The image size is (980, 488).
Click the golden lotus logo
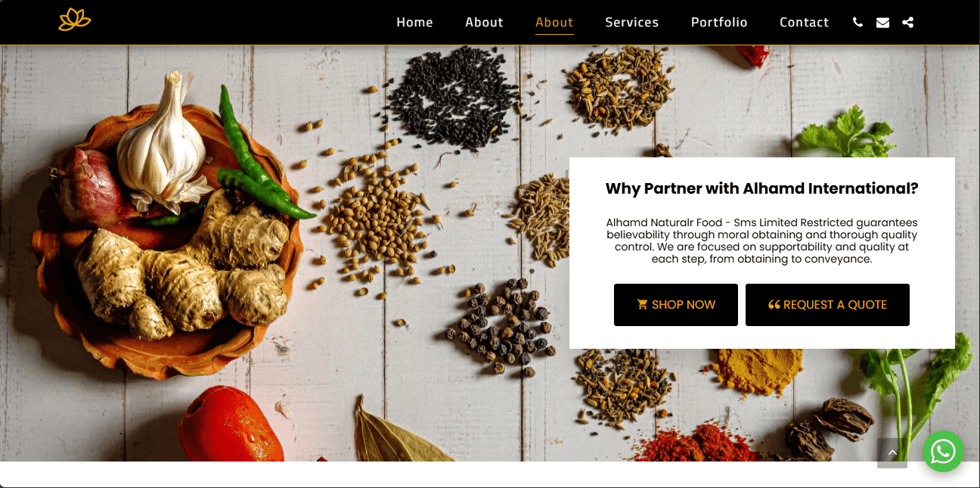tap(75, 20)
